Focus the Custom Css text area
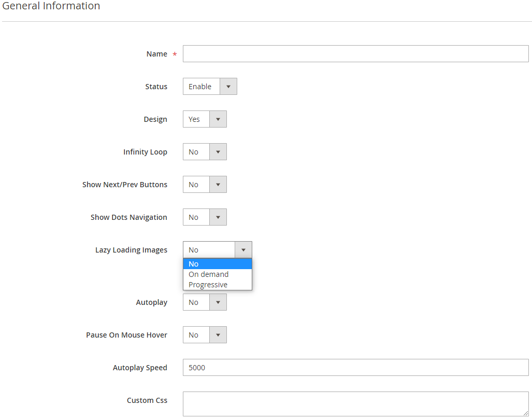 tap(355, 404)
